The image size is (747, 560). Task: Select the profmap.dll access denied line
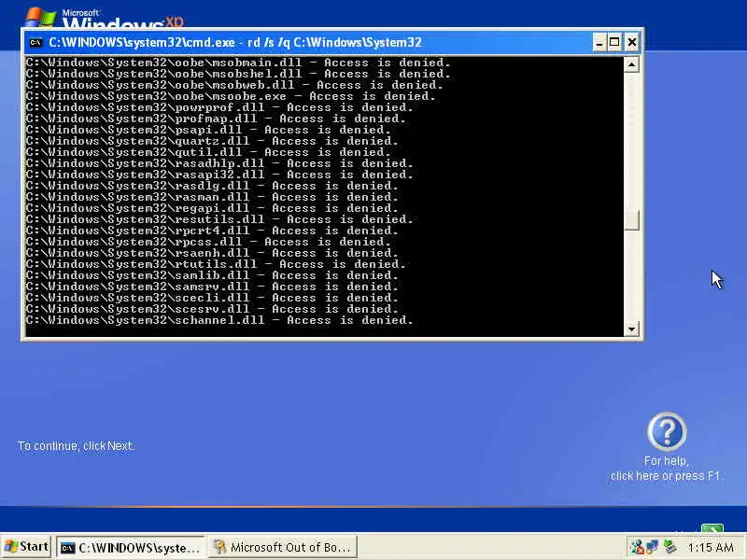[216, 119]
